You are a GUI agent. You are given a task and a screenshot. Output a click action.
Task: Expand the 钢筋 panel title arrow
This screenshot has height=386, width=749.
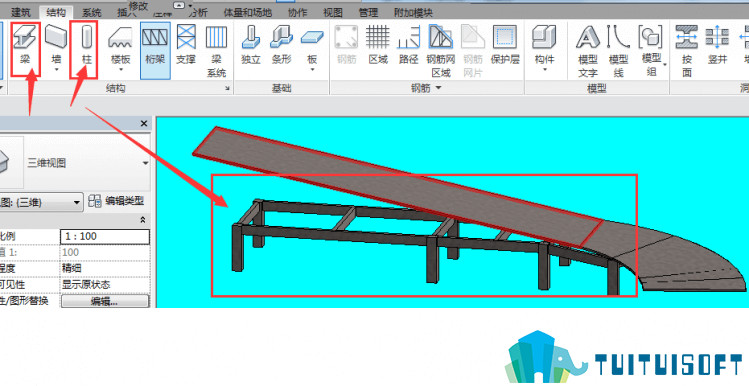[438, 88]
